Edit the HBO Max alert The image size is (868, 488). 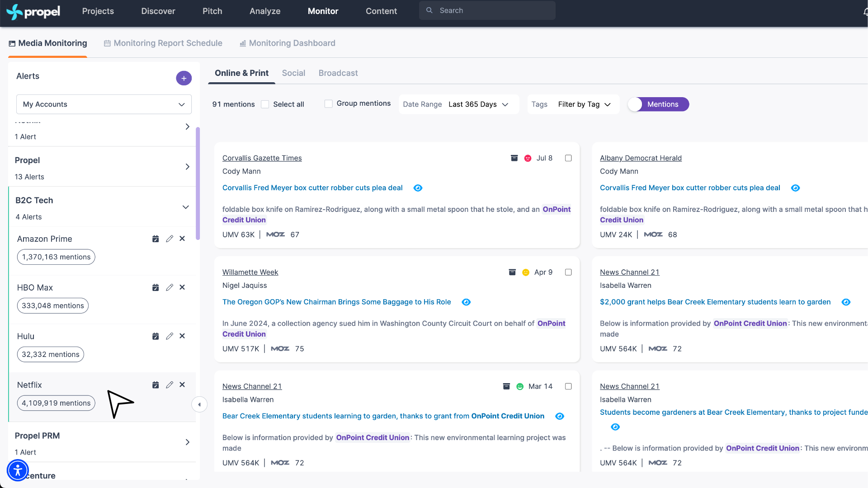pyautogui.click(x=170, y=287)
